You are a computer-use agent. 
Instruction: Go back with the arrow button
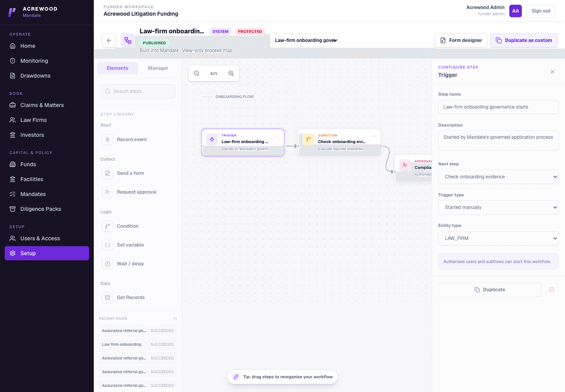109,40
